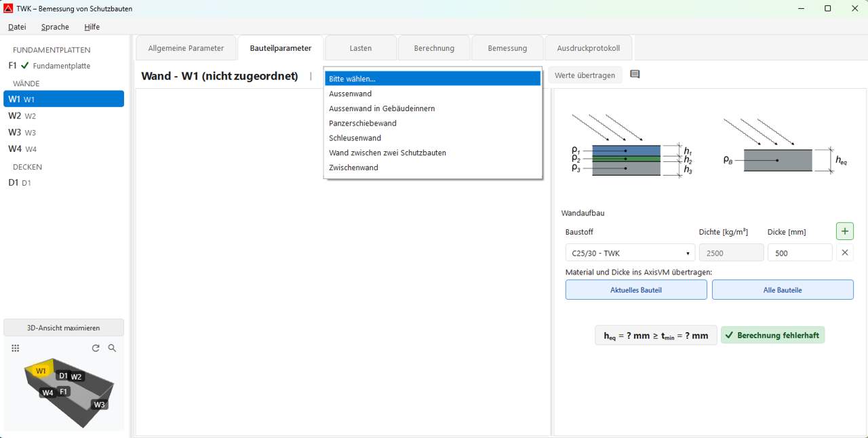
Task: Reset the 3D view with the refresh icon
Action: 96,348
